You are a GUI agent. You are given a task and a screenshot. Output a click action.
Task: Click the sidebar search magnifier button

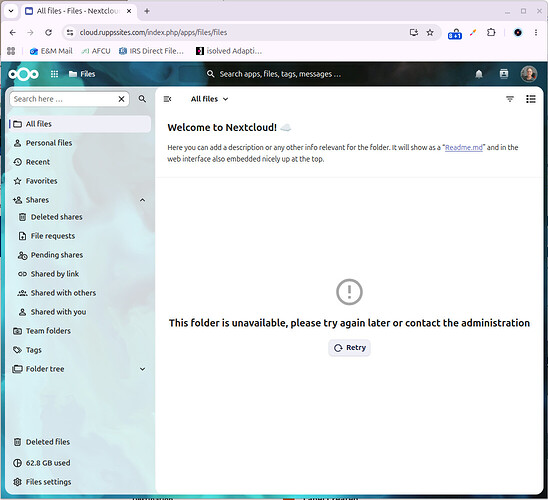(x=142, y=99)
